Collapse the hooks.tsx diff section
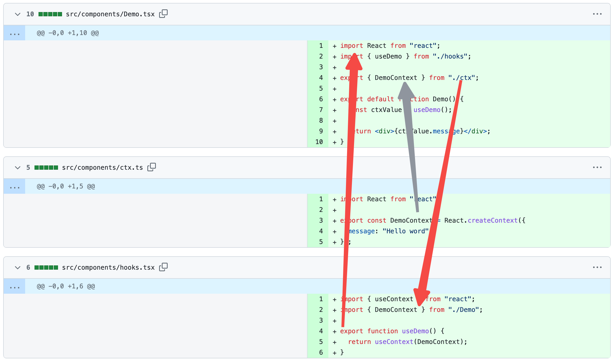 tap(17, 268)
